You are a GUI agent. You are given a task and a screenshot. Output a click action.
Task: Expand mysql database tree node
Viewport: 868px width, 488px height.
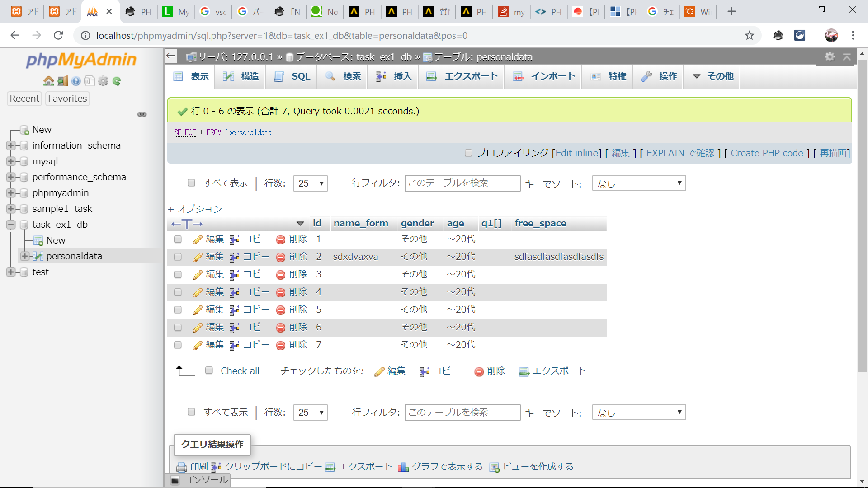(11, 161)
